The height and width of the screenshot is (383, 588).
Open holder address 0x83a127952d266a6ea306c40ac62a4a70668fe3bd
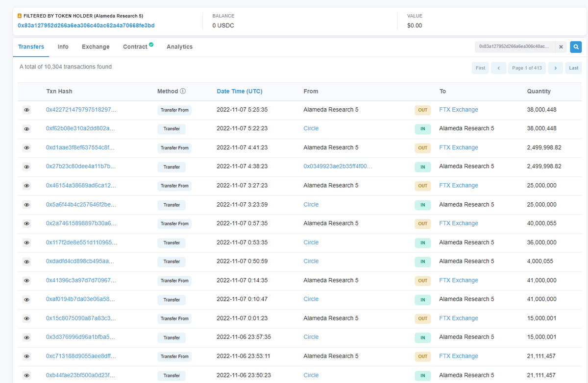(86, 25)
